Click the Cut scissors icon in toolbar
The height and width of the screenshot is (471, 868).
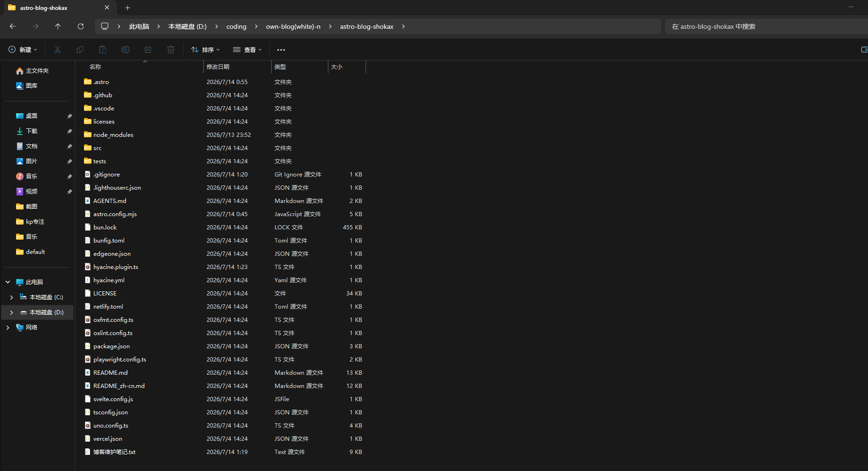pos(58,50)
